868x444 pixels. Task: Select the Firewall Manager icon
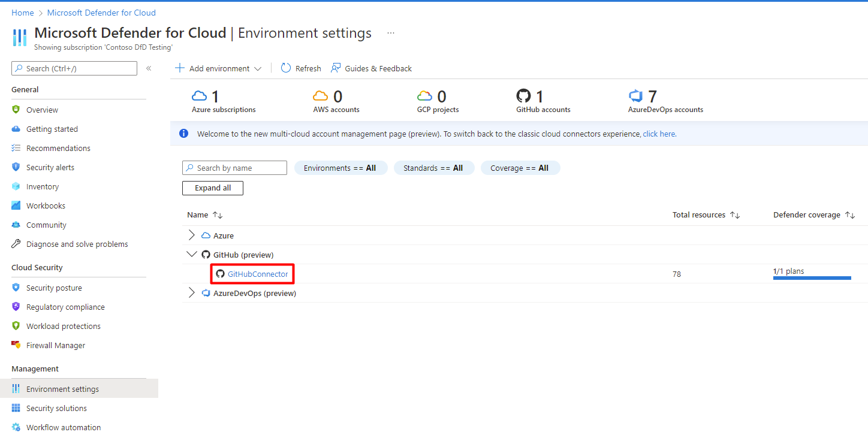[x=15, y=345]
